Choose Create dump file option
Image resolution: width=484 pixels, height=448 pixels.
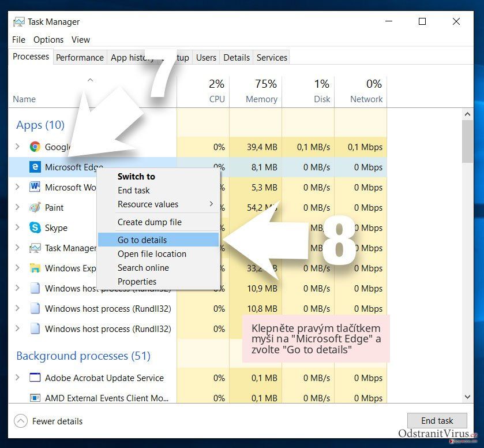click(x=158, y=222)
